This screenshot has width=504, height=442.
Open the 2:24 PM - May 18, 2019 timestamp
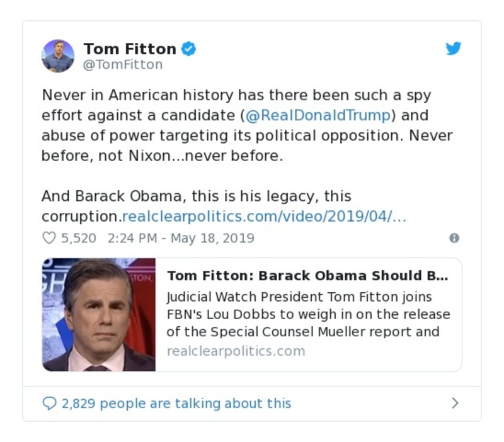pos(181,238)
